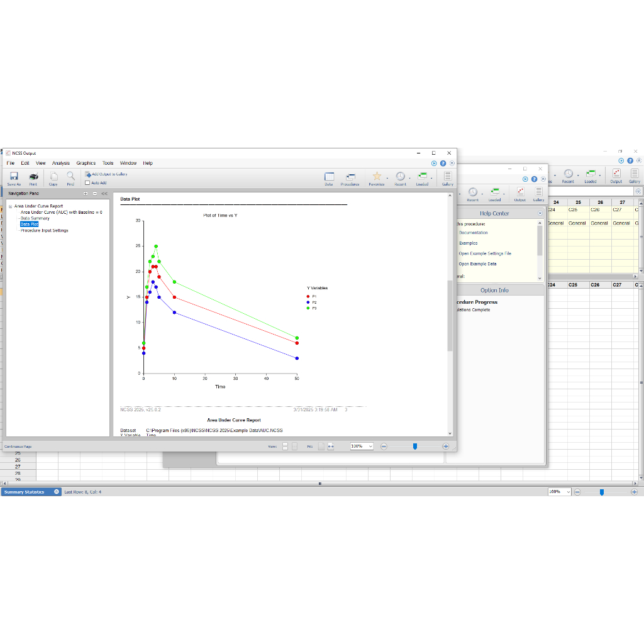Open the 100% zoom dropdown
644x644 pixels.
pyautogui.click(x=369, y=446)
